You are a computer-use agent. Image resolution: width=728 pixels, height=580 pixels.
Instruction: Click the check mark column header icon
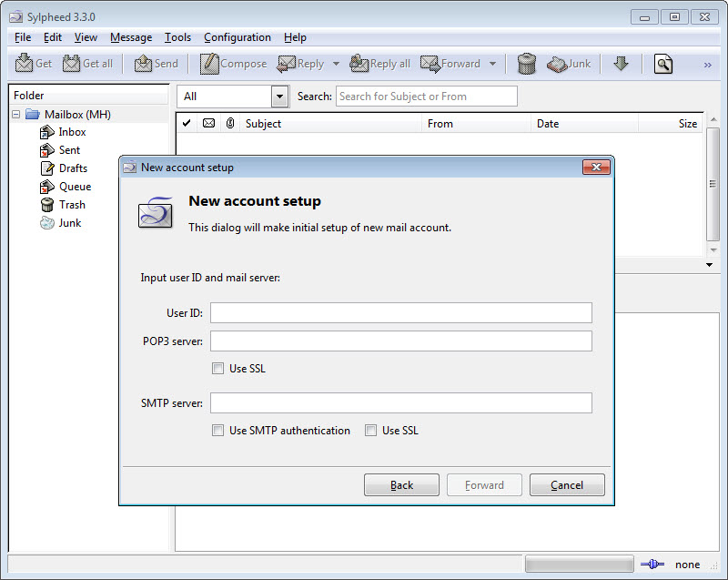click(x=187, y=123)
